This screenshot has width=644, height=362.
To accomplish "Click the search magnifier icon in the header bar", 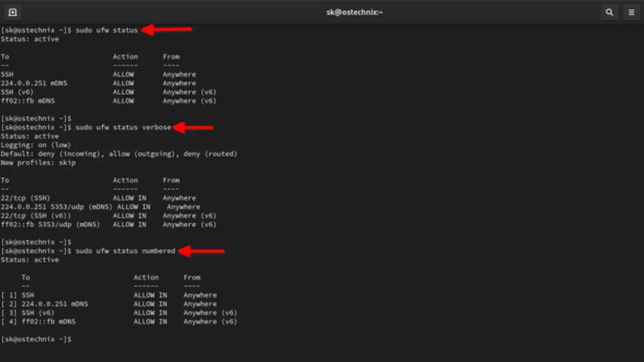I will pyautogui.click(x=609, y=12).
